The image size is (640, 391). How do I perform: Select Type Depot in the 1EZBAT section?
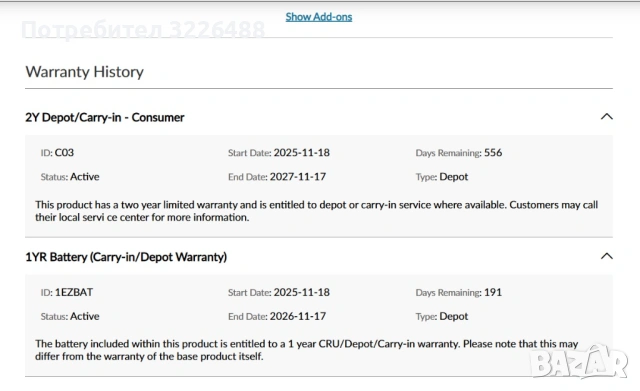(454, 316)
